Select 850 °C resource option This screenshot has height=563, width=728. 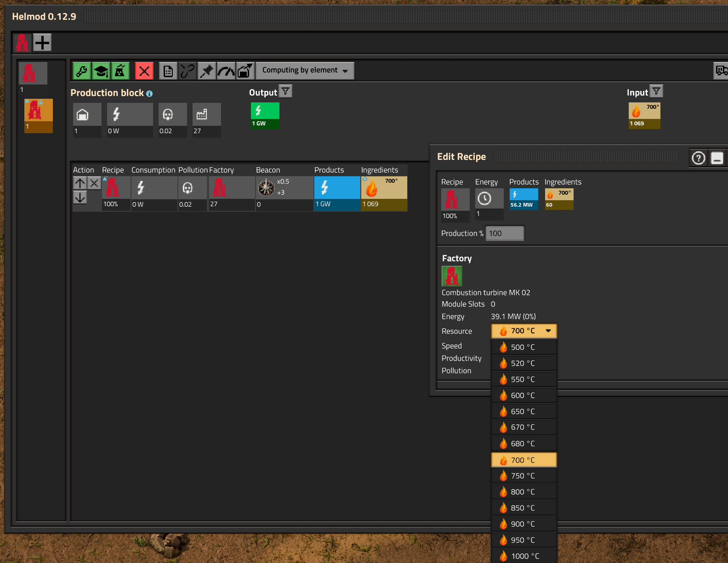pos(524,508)
